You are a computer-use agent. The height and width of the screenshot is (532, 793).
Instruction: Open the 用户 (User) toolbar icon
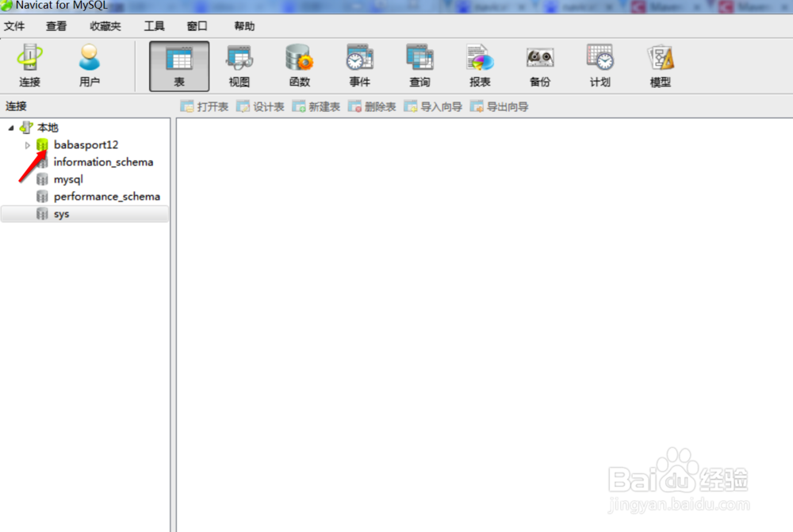[x=90, y=66]
